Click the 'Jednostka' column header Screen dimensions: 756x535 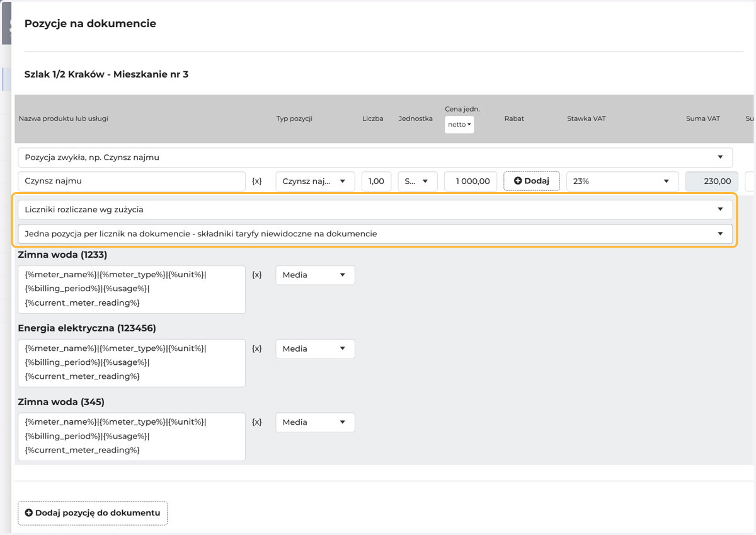tap(416, 118)
